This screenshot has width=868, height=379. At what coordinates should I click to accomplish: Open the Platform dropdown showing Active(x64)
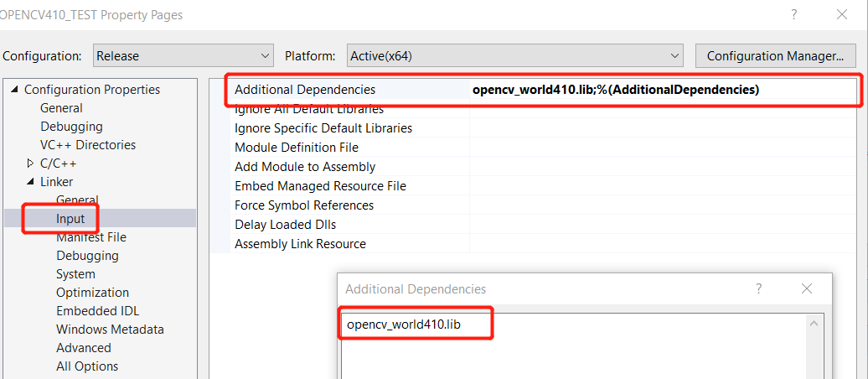pos(514,56)
